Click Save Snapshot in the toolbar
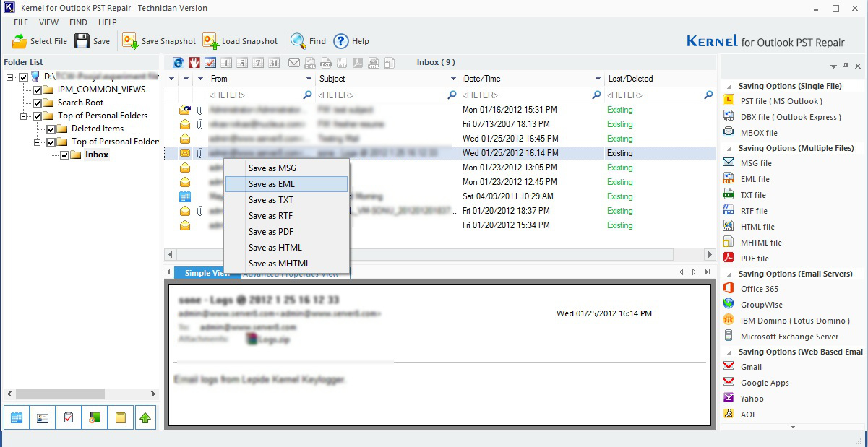 (x=159, y=41)
